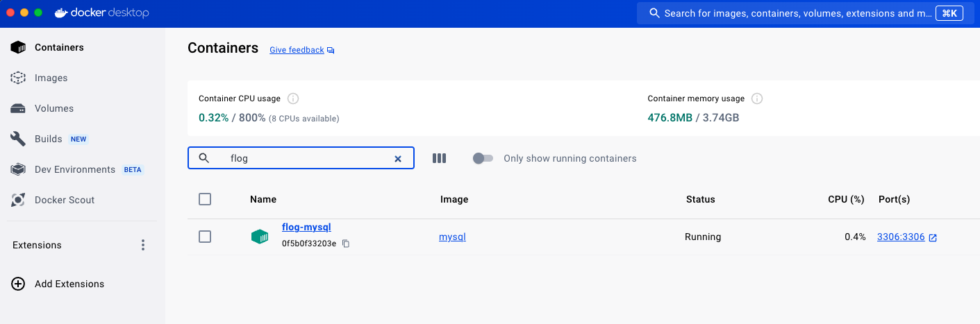980x324 pixels.
Task: Click the ⌘K shortcut badge in search bar
Action: click(x=949, y=13)
